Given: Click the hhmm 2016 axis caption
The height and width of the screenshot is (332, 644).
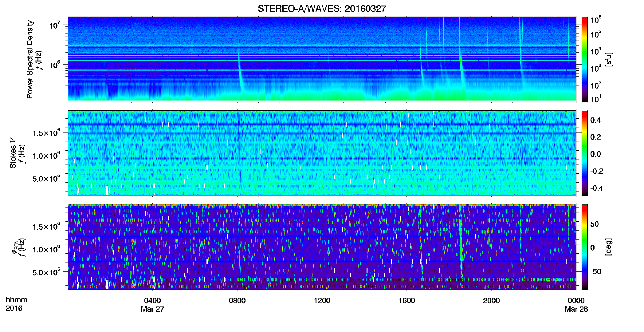Looking at the screenshot, I should [16, 304].
